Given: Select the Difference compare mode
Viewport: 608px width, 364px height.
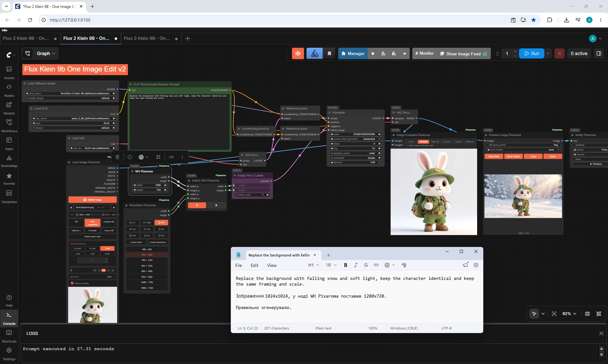Looking at the screenshot, I should [470, 142].
